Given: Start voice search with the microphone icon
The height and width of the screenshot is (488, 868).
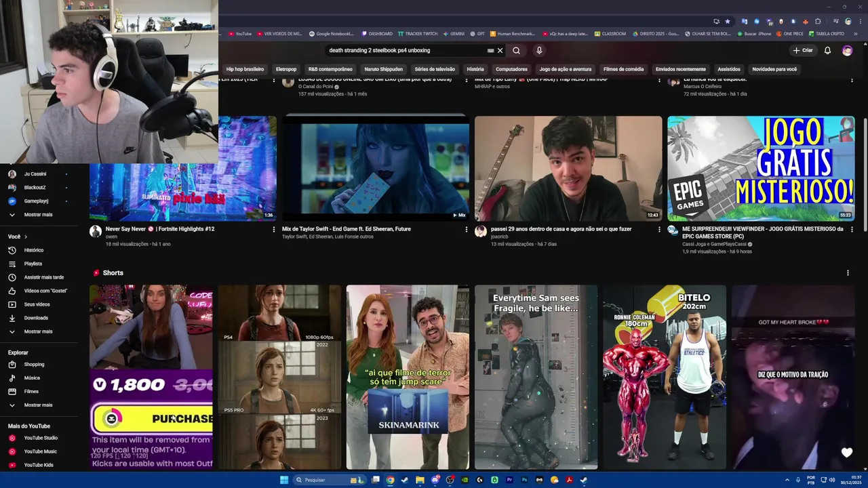Looking at the screenshot, I should 539,50.
